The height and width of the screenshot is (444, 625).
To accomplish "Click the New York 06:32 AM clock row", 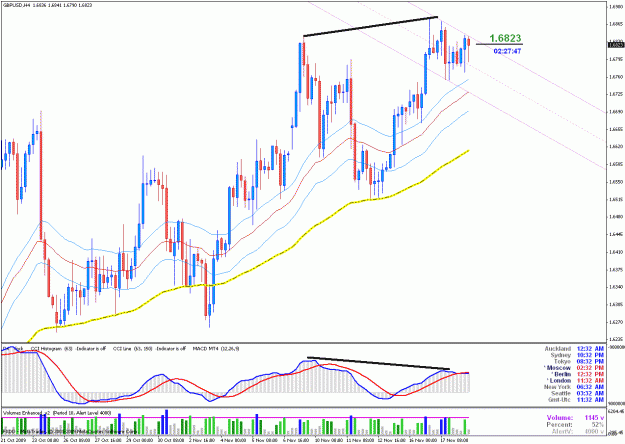I will point(574,387).
